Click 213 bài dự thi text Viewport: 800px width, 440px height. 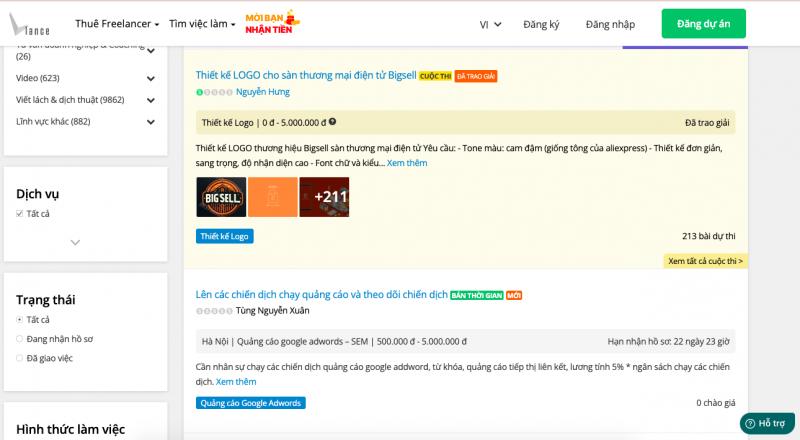click(x=709, y=236)
